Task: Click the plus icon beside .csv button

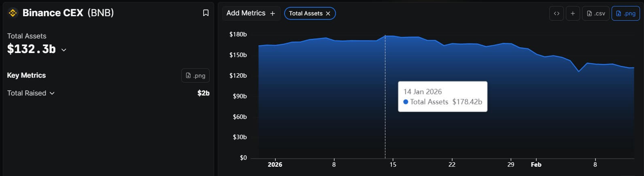Action: click(573, 13)
